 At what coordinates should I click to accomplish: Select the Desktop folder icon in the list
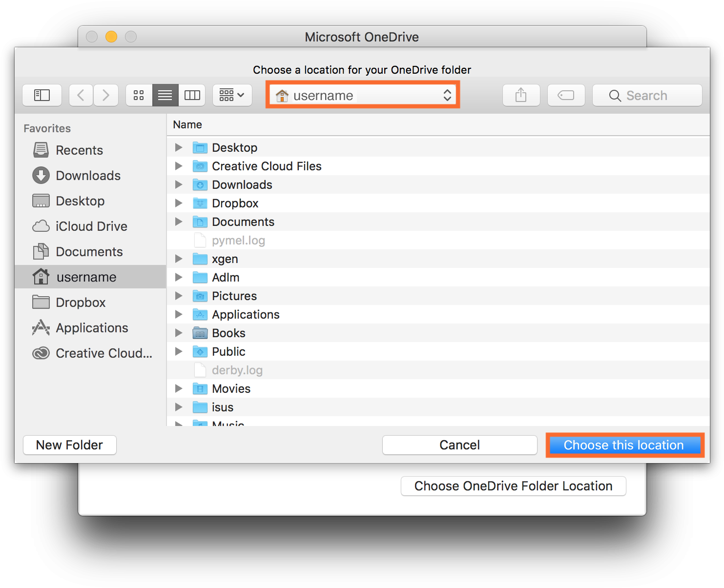tap(200, 147)
